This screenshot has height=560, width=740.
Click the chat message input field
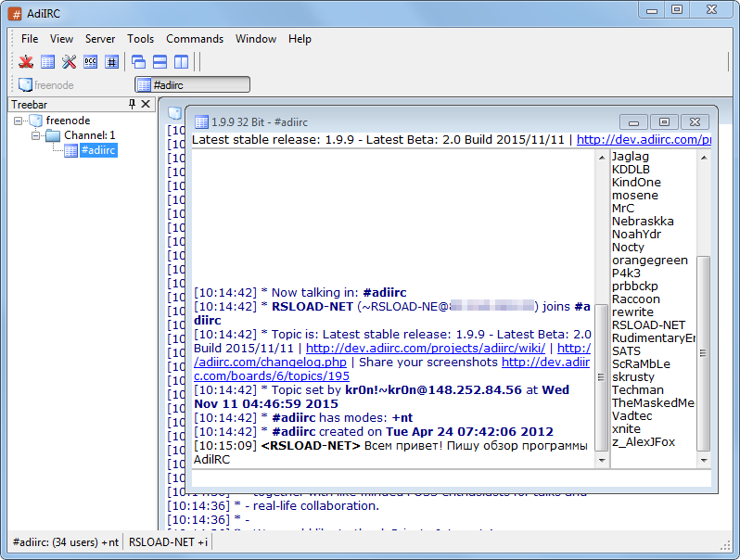(x=450, y=478)
